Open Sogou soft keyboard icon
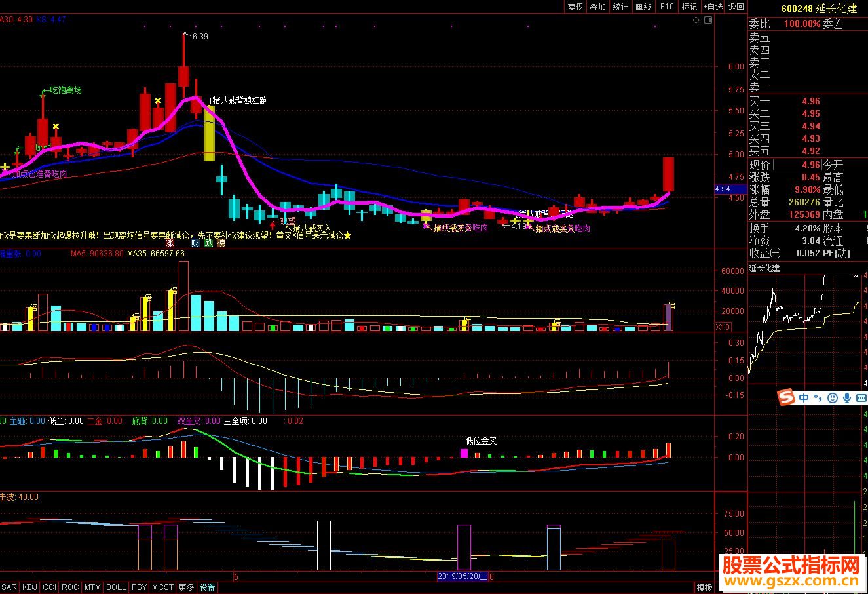 pos(860,398)
